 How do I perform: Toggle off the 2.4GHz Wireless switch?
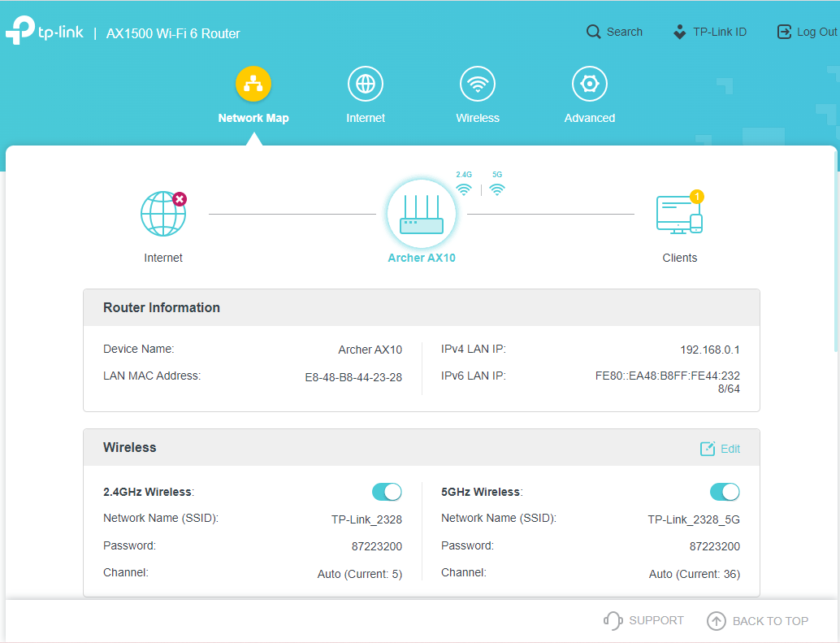coord(387,492)
